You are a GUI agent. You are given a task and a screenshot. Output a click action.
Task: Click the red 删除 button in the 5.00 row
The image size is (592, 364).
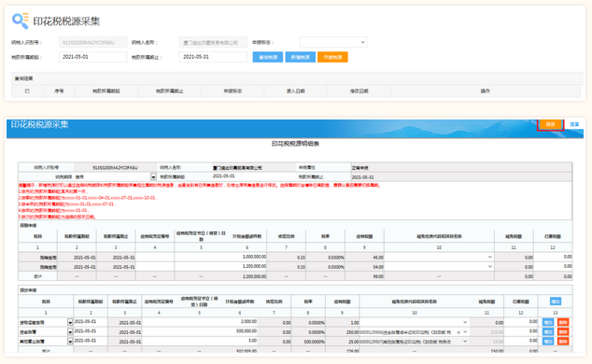tap(563, 341)
